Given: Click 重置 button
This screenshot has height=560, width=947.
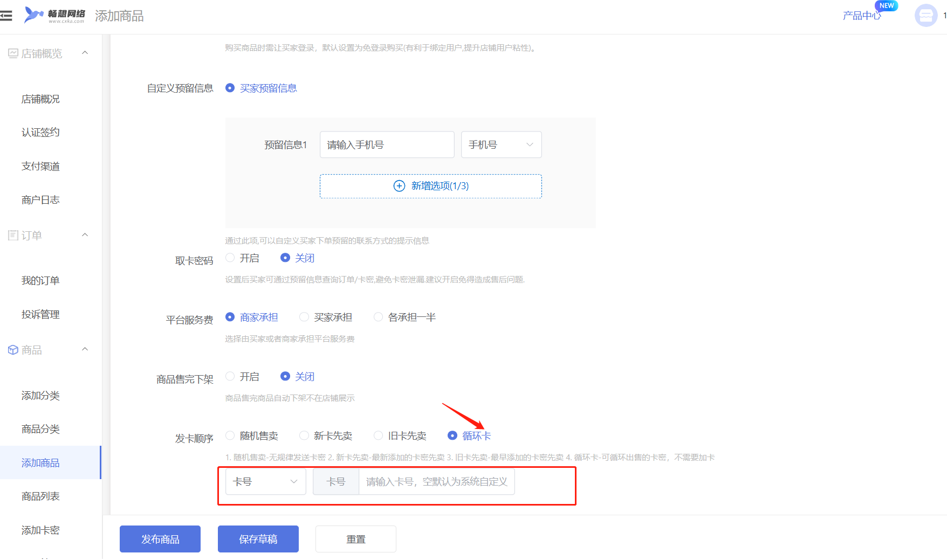Looking at the screenshot, I should click(x=356, y=539).
